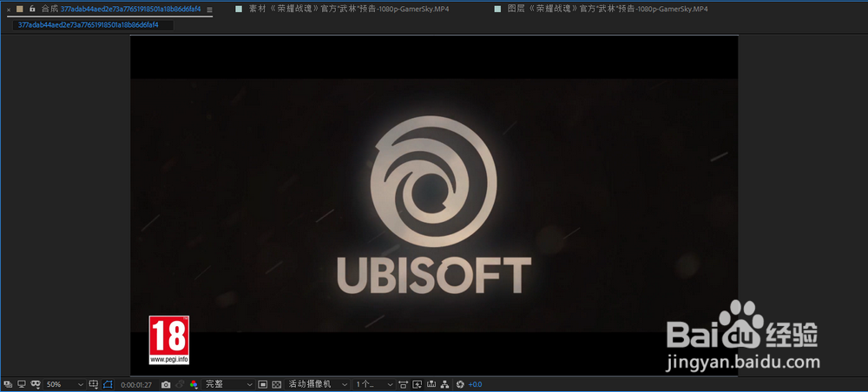Viewport: 868px width, 392px height.
Task: Click the Reset Exposure icon
Action: click(x=459, y=383)
